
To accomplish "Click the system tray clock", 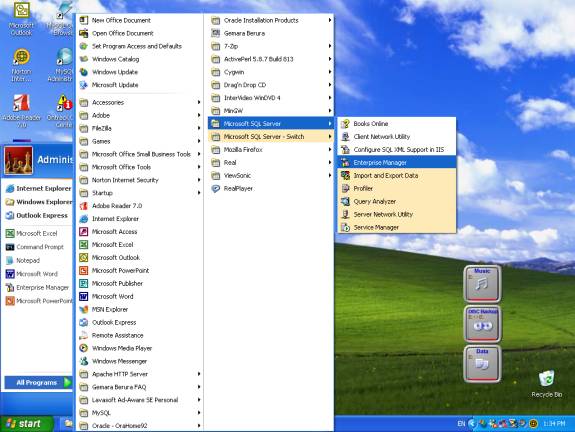I will pos(554,424).
